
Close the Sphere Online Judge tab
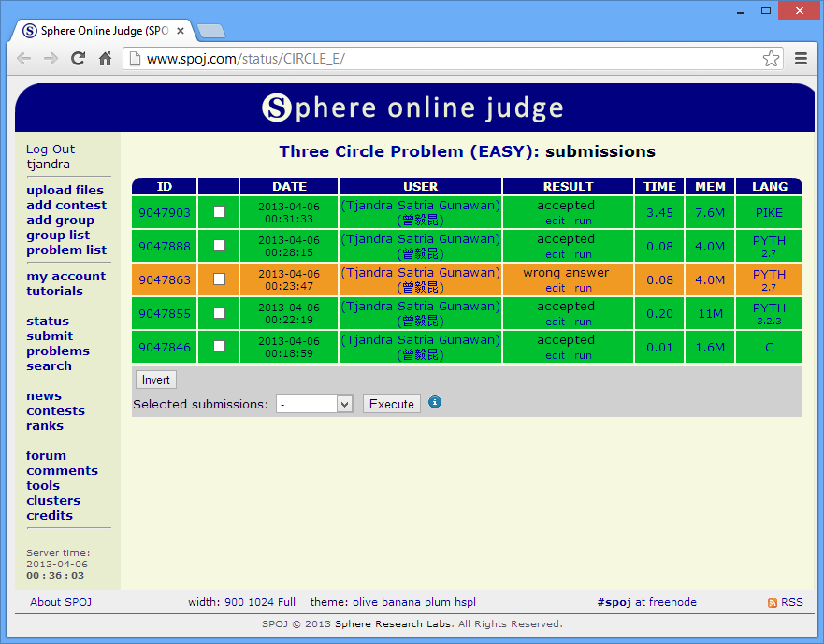pyautogui.click(x=181, y=31)
